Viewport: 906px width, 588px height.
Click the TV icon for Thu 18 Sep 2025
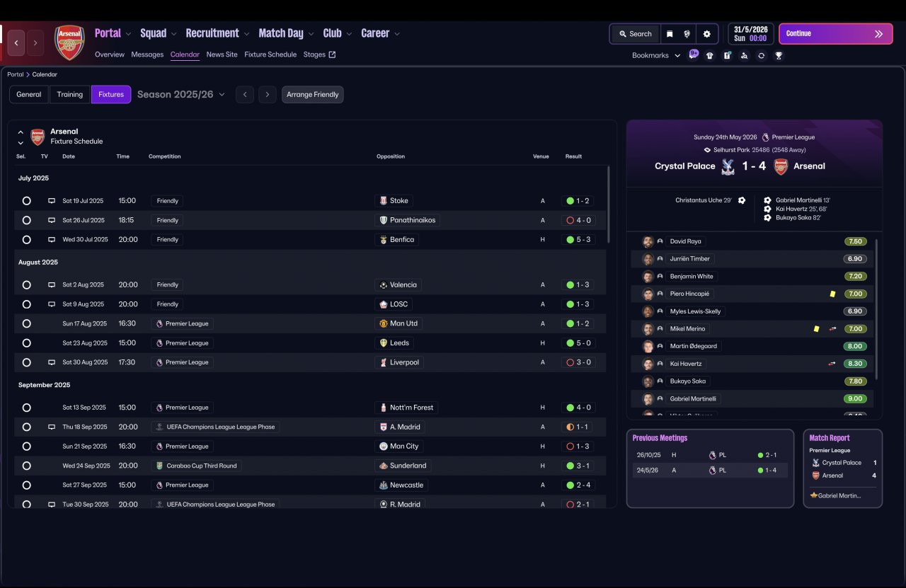click(x=51, y=427)
